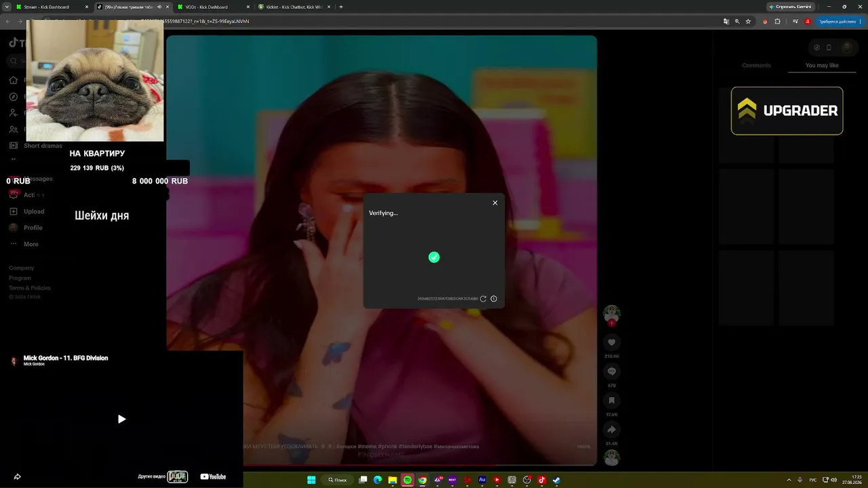
Task: Open the Windows Start menu
Action: [x=311, y=480]
